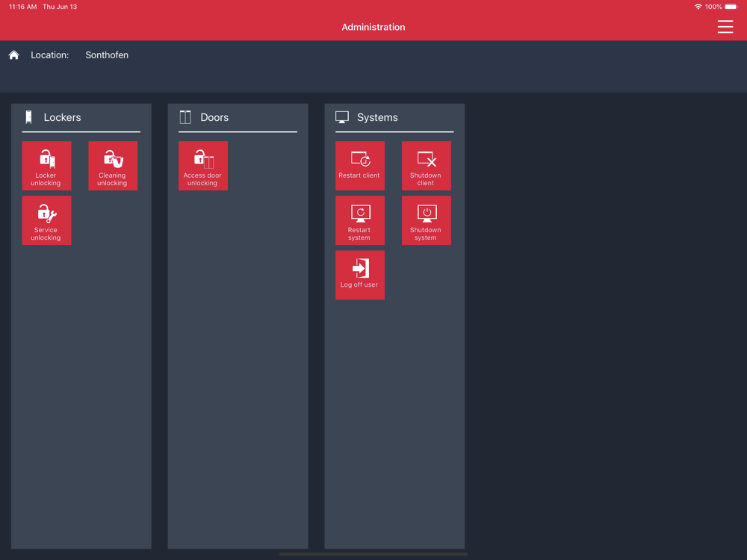747x560 pixels.
Task: Click the Restart system tile
Action: [360, 220]
